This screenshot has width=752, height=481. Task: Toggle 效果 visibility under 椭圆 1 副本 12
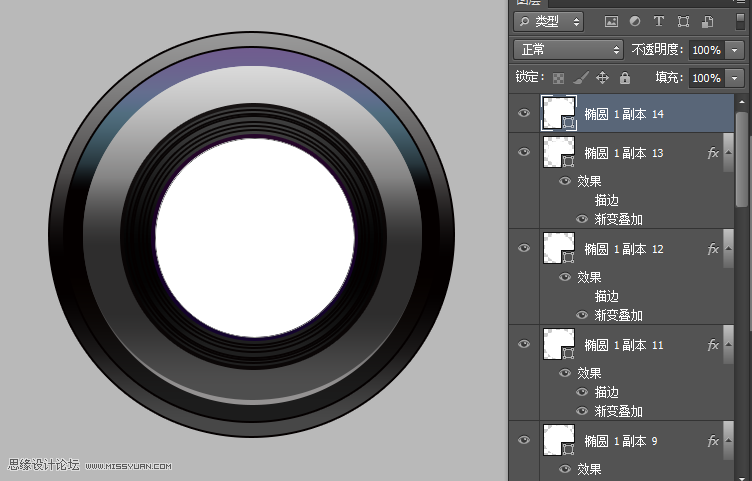(x=565, y=277)
